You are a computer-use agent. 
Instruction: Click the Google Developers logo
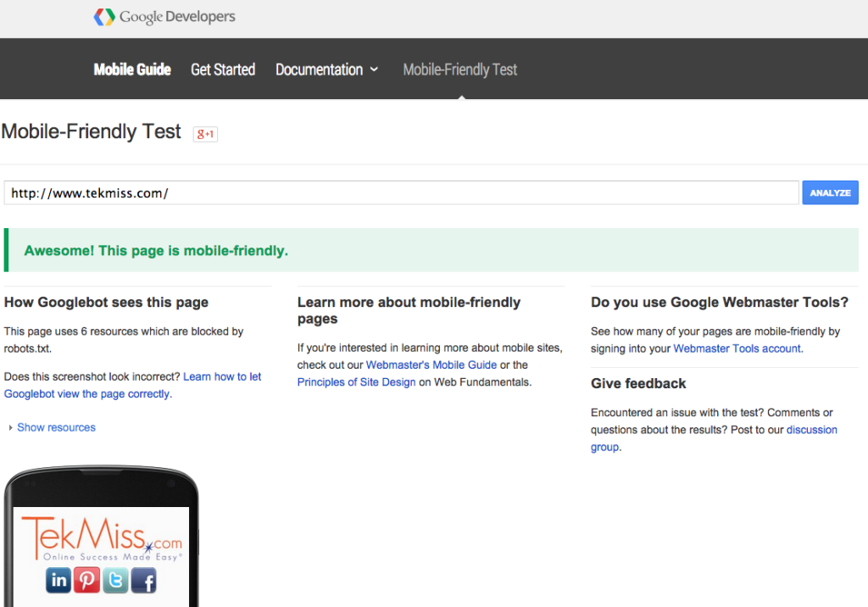[x=164, y=17]
